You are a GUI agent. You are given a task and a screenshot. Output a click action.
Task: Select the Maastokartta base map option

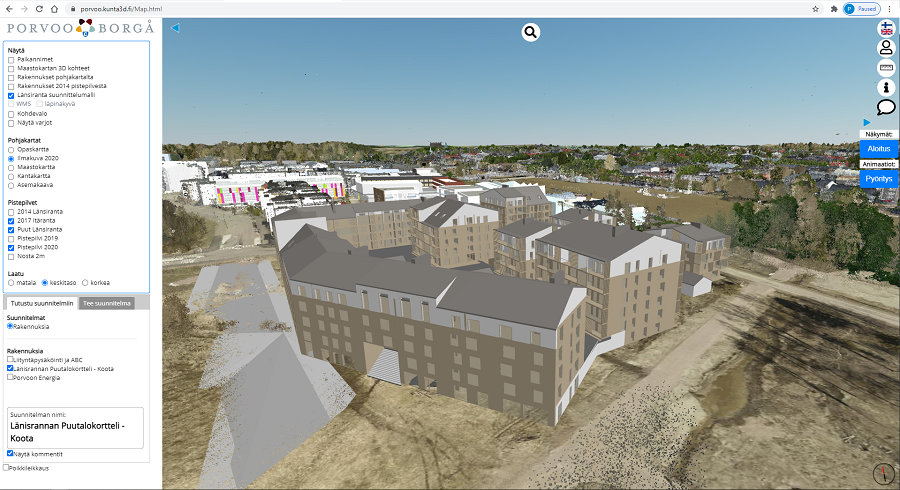[x=12, y=167]
